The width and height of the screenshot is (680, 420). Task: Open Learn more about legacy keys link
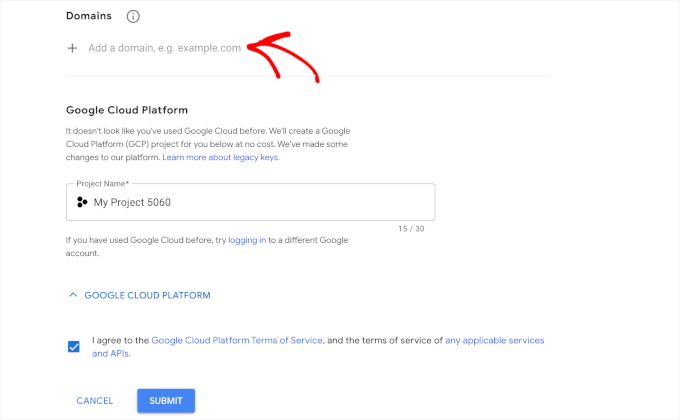(221, 158)
